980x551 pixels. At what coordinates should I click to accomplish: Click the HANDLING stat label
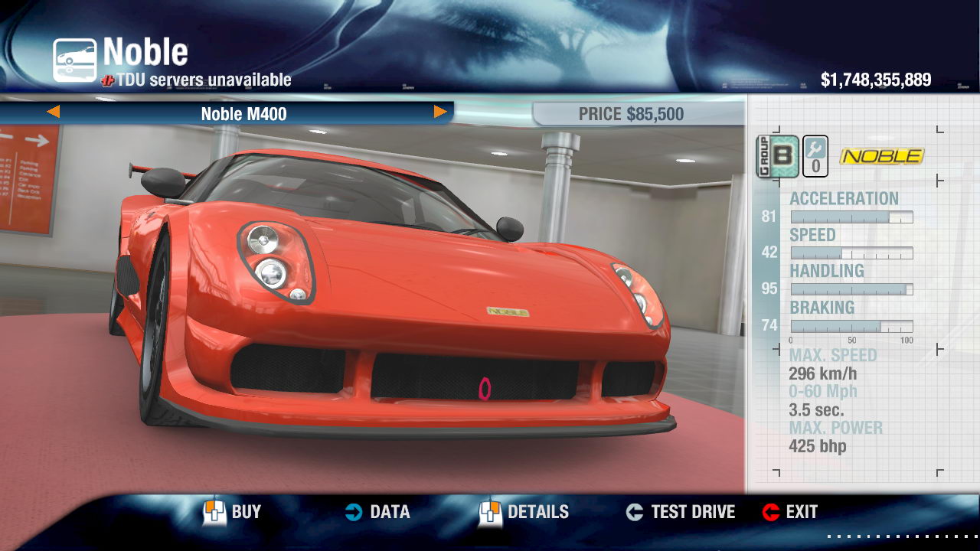[x=827, y=271]
